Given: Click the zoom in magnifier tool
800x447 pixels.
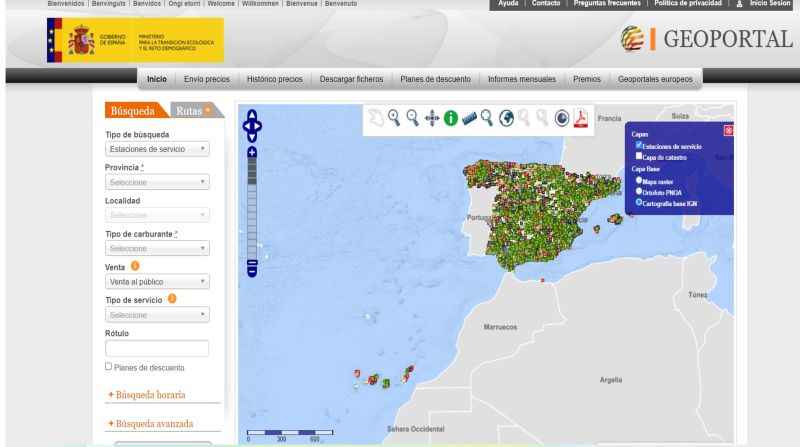Looking at the screenshot, I should tap(394, 118).
